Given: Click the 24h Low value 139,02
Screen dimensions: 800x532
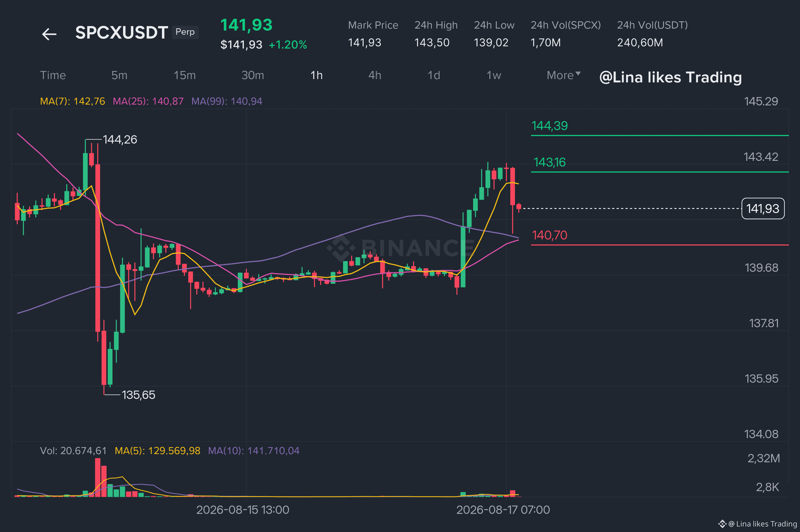Looking at the screenshot, I should coord(491,43).
